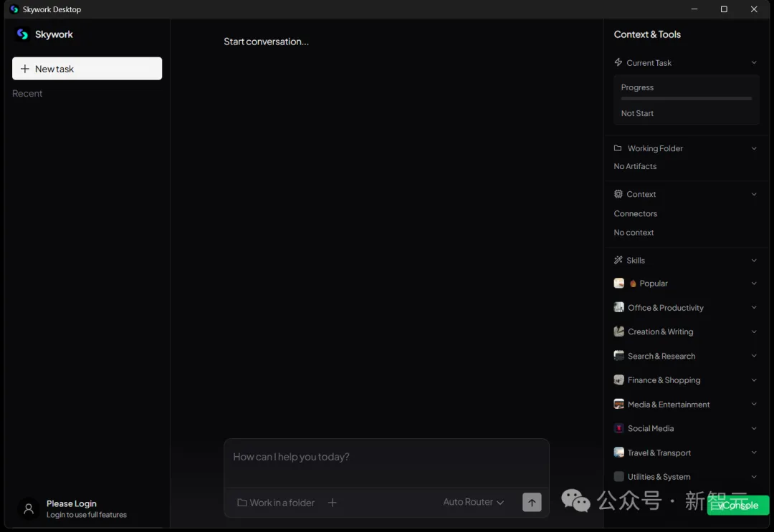The image size is (774, 532).
Task: Click the task Progress bar
Action: pos(686,99)
